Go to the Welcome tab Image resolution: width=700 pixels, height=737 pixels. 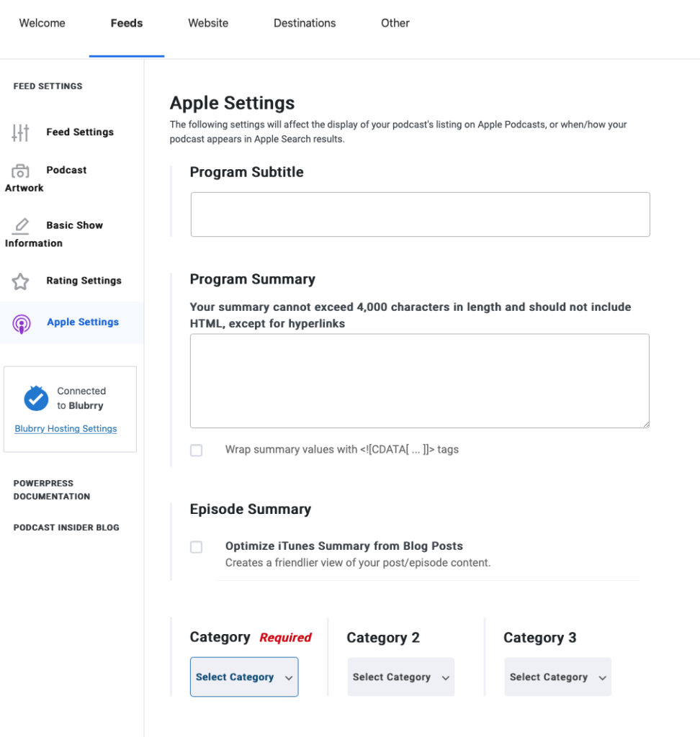click(x=42, y=23)
